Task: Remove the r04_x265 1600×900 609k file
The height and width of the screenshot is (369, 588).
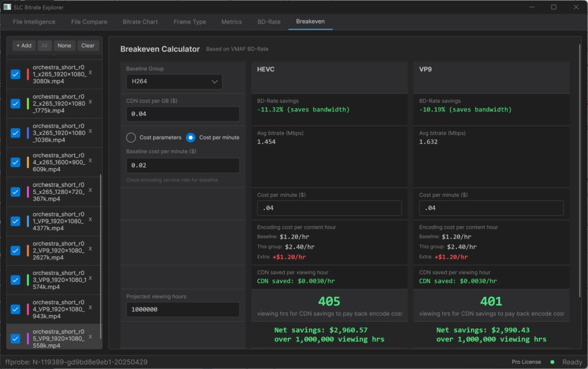Action: click(90, 161)
